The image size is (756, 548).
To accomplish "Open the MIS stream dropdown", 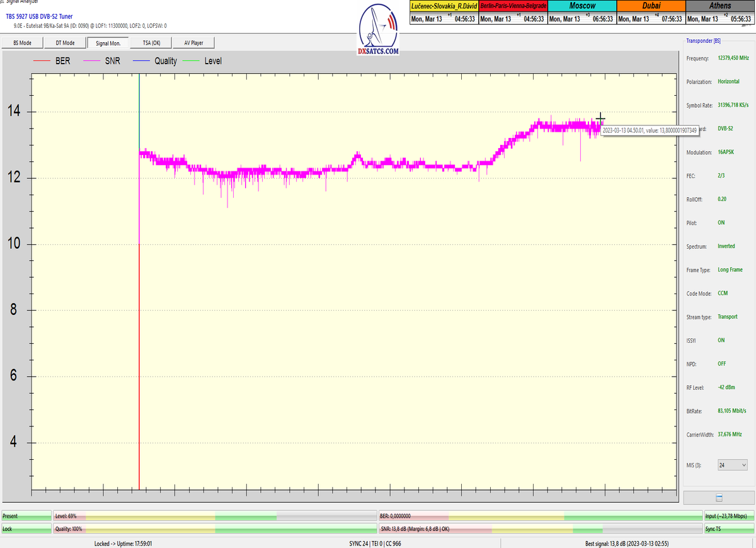I will click(733, 465).
